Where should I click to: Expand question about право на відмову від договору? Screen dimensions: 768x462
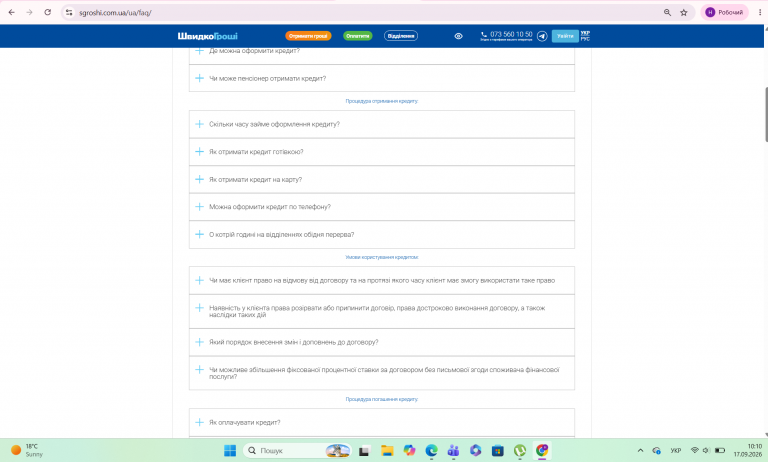point(382,280)
